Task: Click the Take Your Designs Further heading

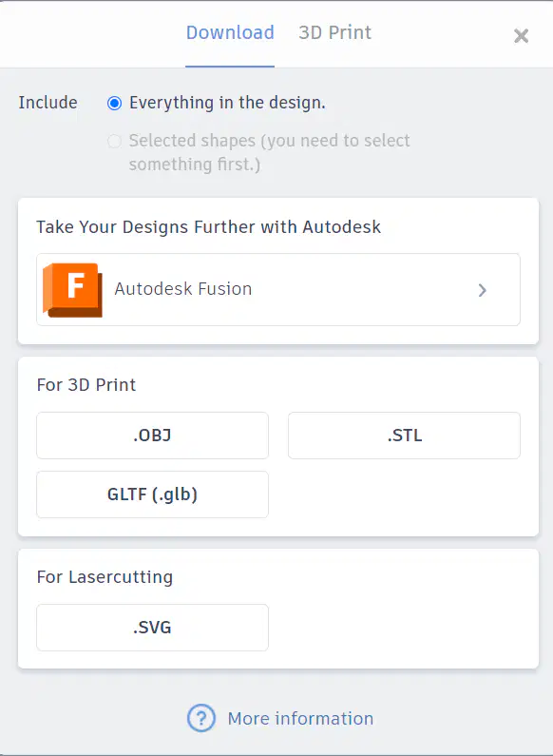Action: tap(209, 227)
